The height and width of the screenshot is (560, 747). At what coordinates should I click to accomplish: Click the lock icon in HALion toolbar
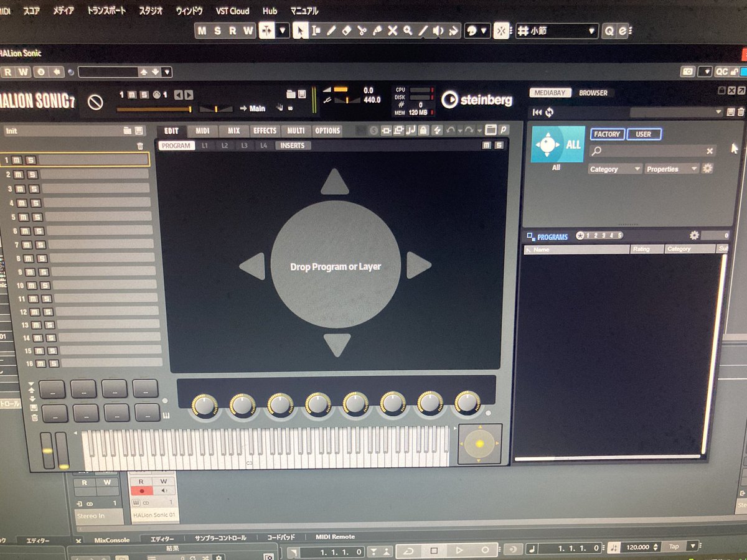[423, 130]
